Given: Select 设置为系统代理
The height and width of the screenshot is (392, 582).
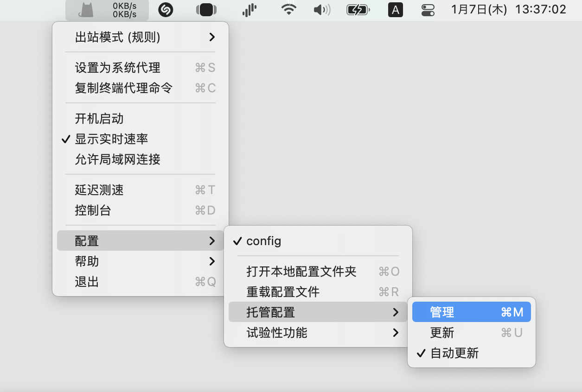Looking at the screenshot, I should (141, 68).
